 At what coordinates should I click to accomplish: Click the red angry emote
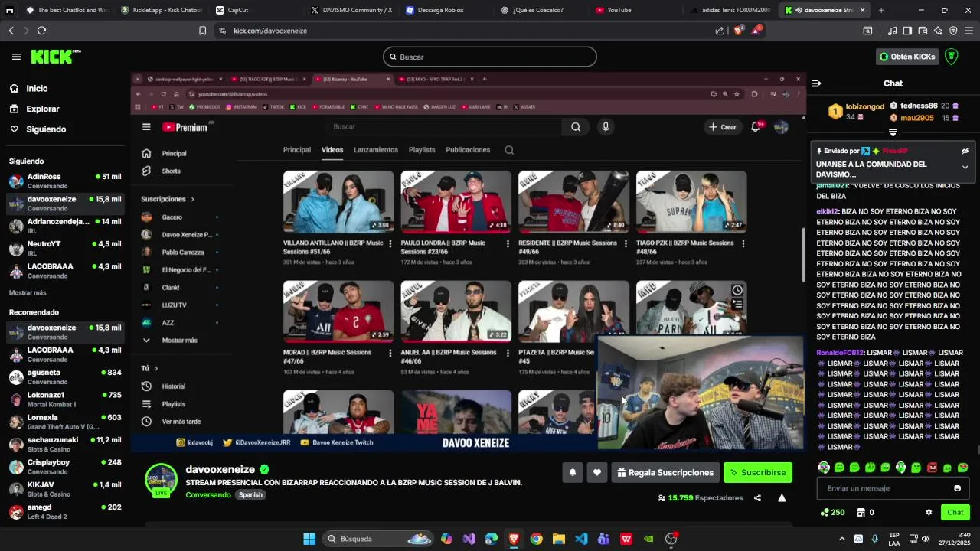pyautogui.click(x=932, y=468)
